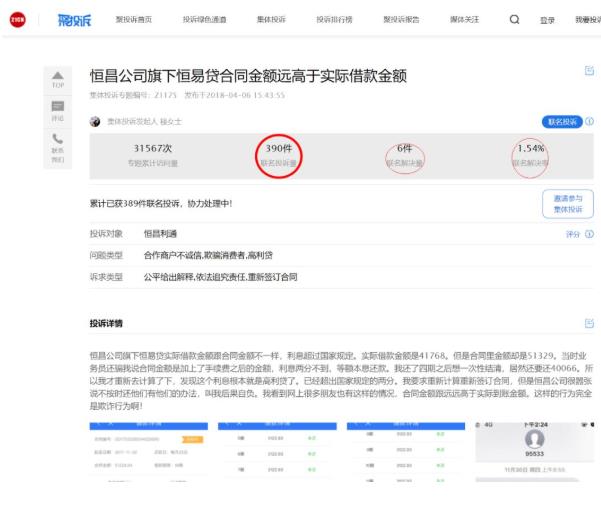This screenshot has height=511, width=601.
Task: Open the third repayment list thumbnail
Action: [406, 452]
